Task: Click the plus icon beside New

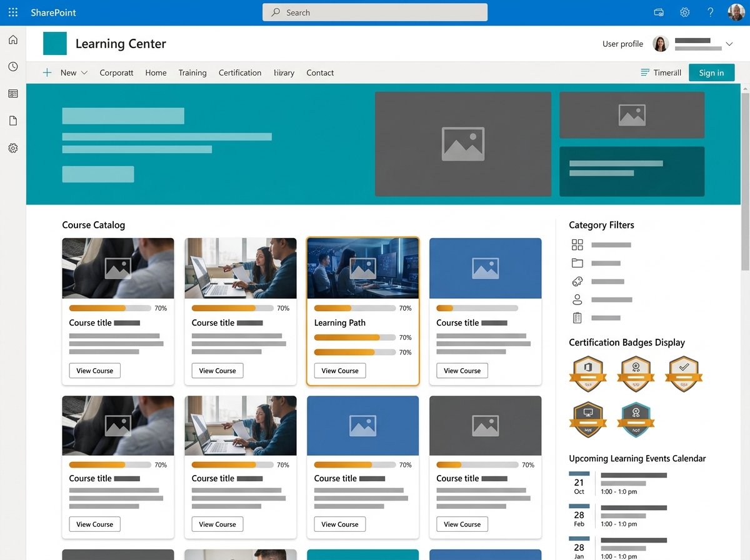Action: (47, 72)
